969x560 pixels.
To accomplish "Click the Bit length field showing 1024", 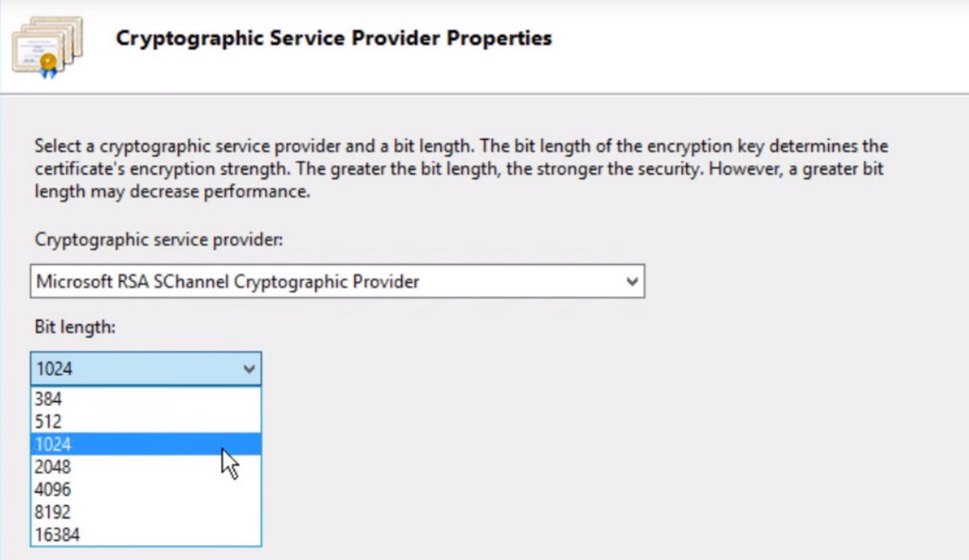I will 132,369.
